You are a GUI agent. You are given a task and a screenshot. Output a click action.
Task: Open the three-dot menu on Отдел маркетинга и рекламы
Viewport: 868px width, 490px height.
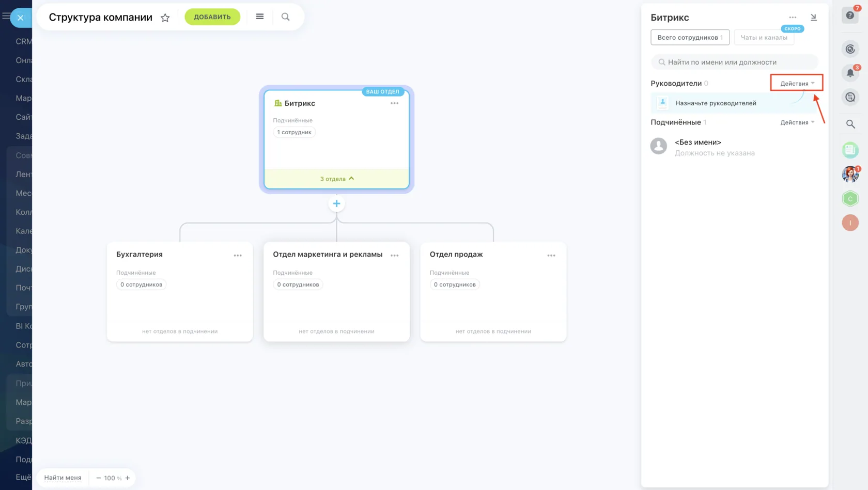(395, 256)
